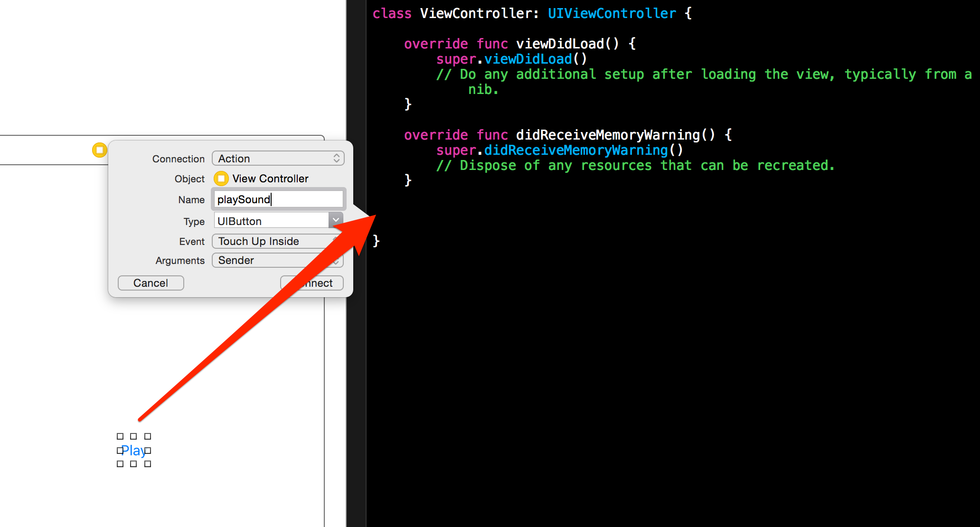Screen dimensions: 980x527
Task: Click bottom-right resize handle of Play button
Action: coord(148,464)
